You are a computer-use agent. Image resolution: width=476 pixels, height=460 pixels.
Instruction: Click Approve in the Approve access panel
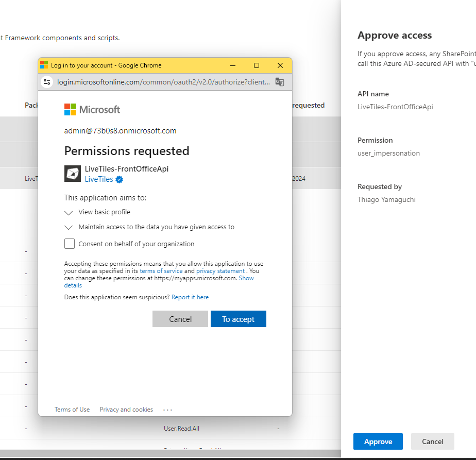point(378,441)
